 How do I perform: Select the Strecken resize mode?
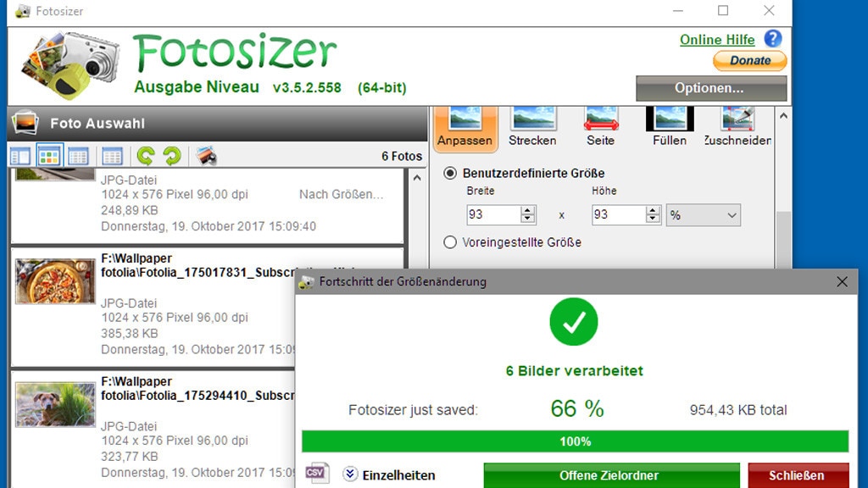coord(532,129)
